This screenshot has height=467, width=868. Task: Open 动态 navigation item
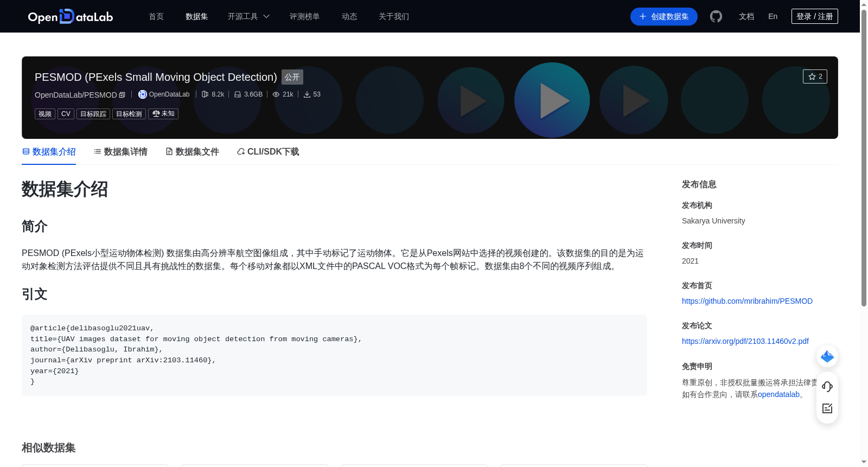349,17
